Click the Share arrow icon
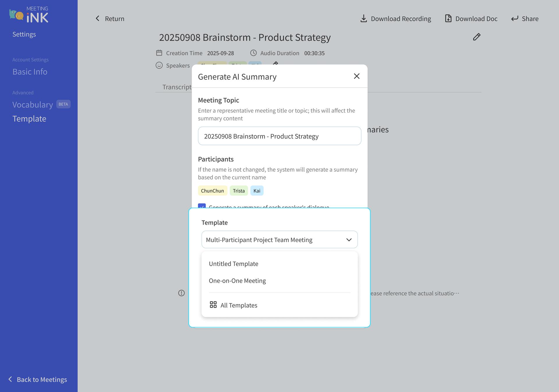 tap(514, 19)
